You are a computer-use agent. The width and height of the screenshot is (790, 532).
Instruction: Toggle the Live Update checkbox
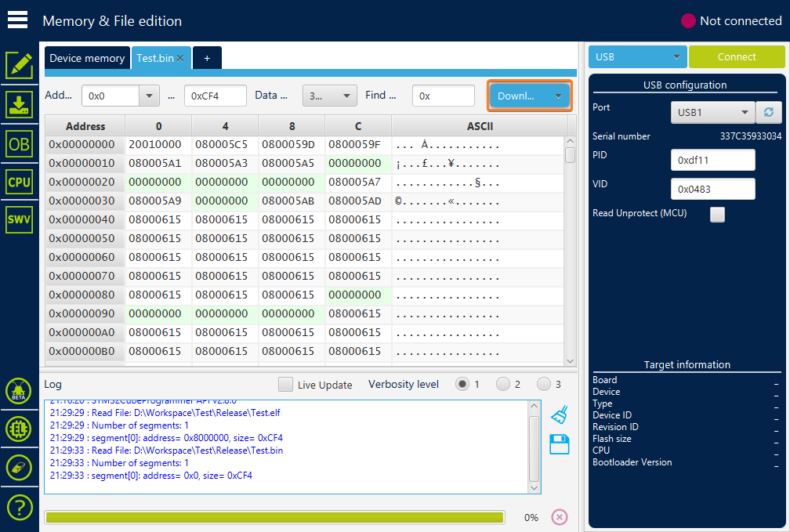pyautogui.click(x=285, y=385)
